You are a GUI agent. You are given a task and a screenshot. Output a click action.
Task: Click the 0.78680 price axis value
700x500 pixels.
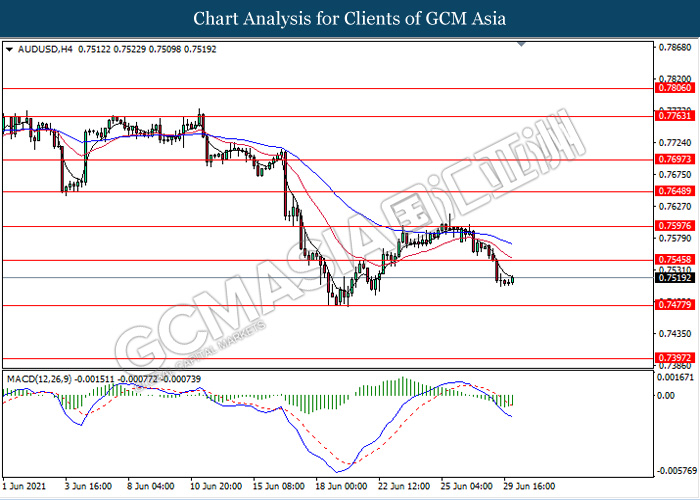675,47
